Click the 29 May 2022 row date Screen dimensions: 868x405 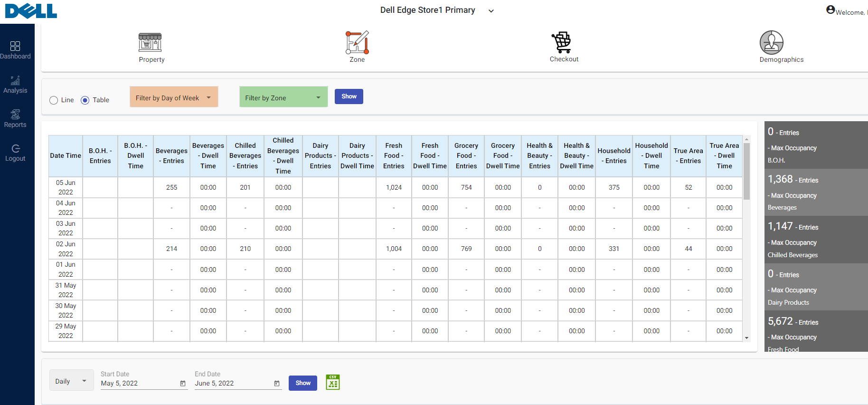(66, 331)
